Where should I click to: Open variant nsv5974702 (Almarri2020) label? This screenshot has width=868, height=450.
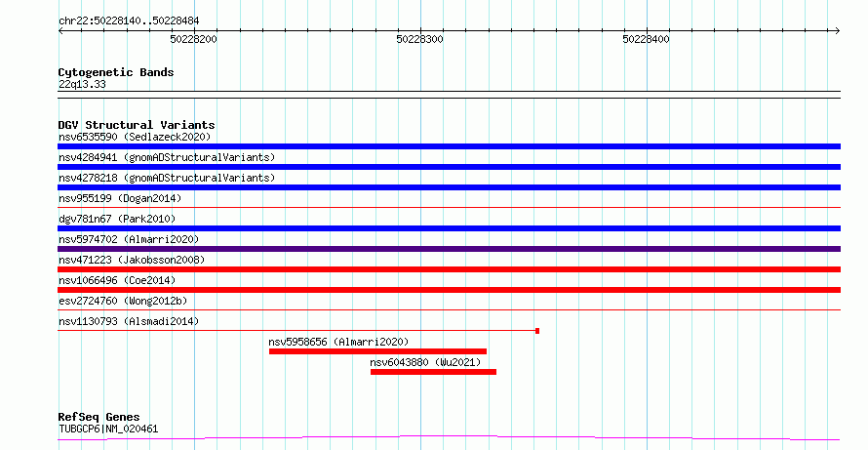click(129, 239)
